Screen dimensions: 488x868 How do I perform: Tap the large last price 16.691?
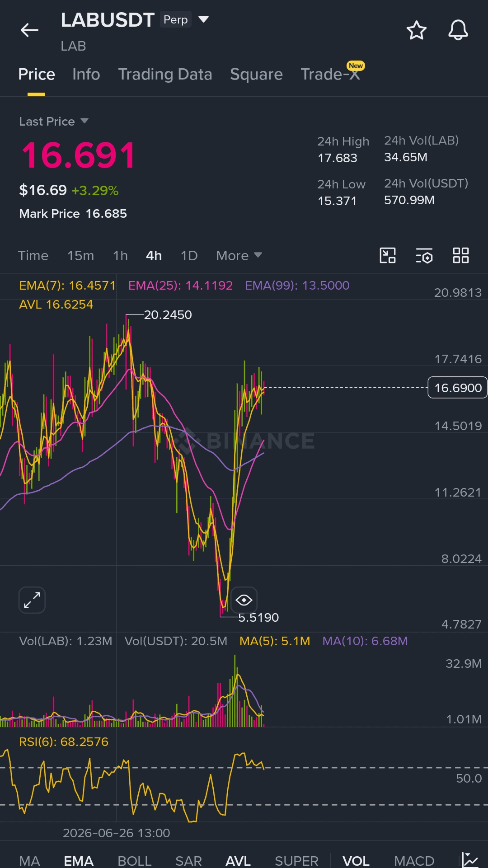(79, 155)
